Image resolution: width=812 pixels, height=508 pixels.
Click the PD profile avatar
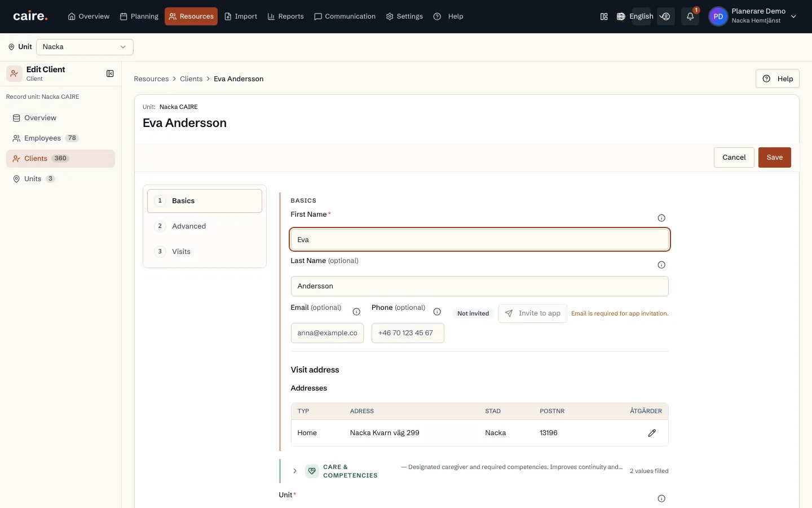click(x=718, y=16)
